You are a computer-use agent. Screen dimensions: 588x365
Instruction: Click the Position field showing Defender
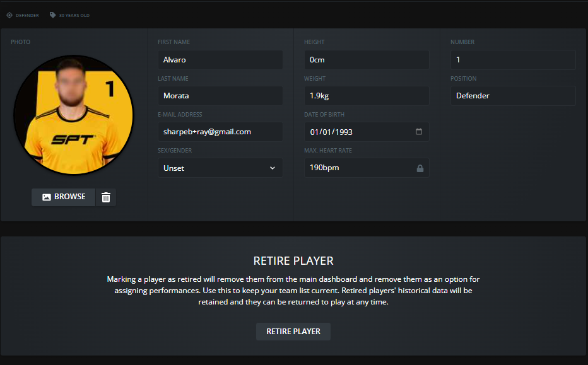pos(513,96)
